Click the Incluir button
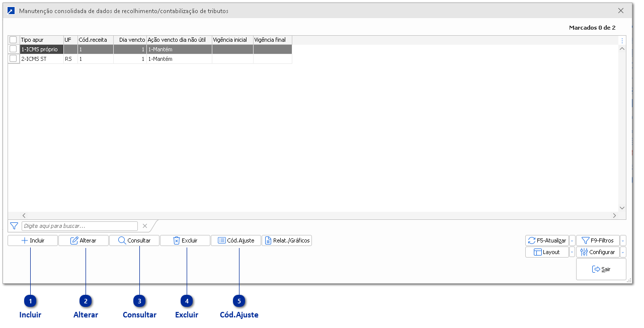This screenshot has height=328, width=644. (33, 240)
